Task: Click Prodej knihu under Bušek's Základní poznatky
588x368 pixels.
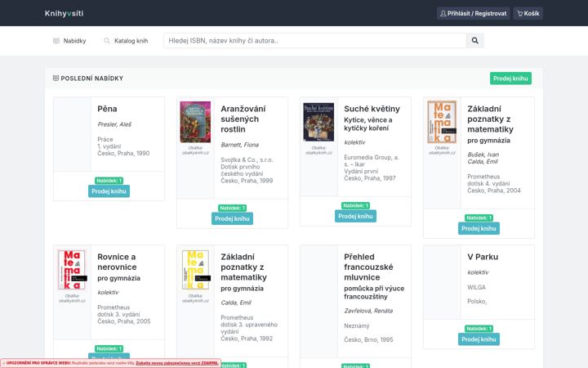Action: tap(479, 228)
